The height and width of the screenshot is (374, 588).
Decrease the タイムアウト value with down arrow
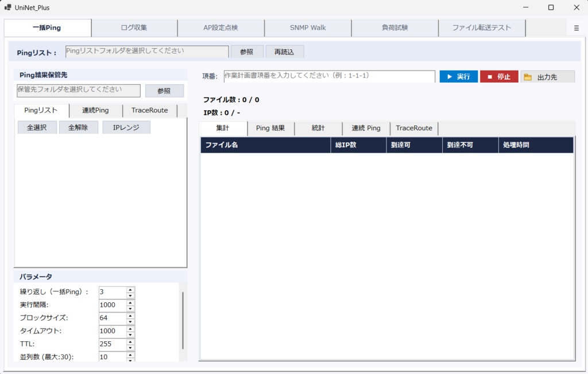(x=130, y=334)
